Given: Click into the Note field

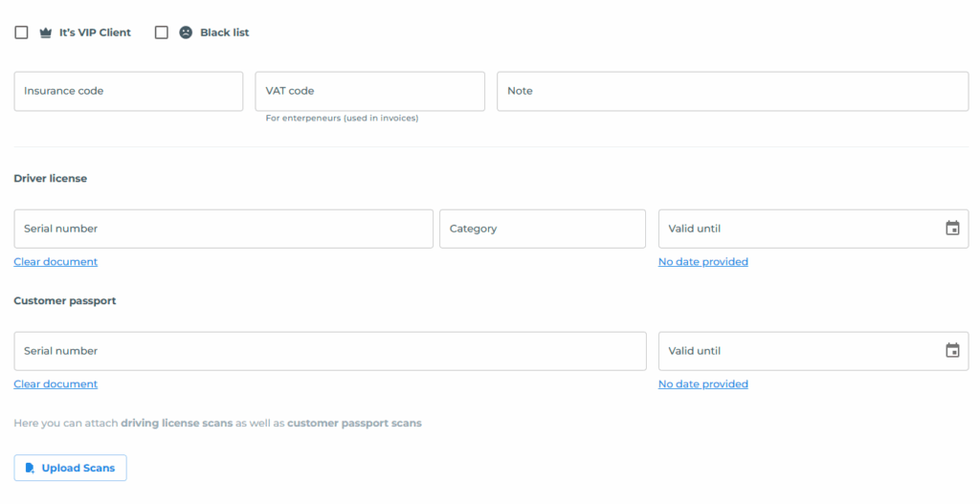Looking at the screenshot, I should pyautogui.click(x=732, y=91).
